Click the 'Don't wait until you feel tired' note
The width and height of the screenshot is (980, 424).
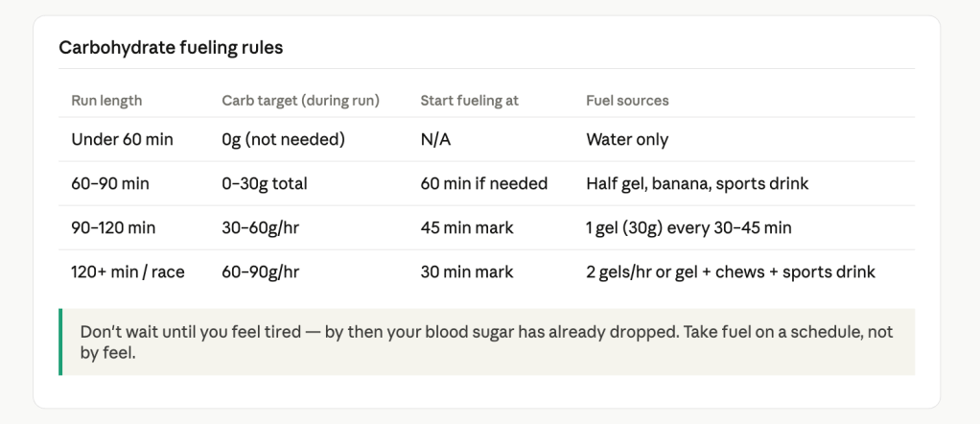click(x=486, y=342)
